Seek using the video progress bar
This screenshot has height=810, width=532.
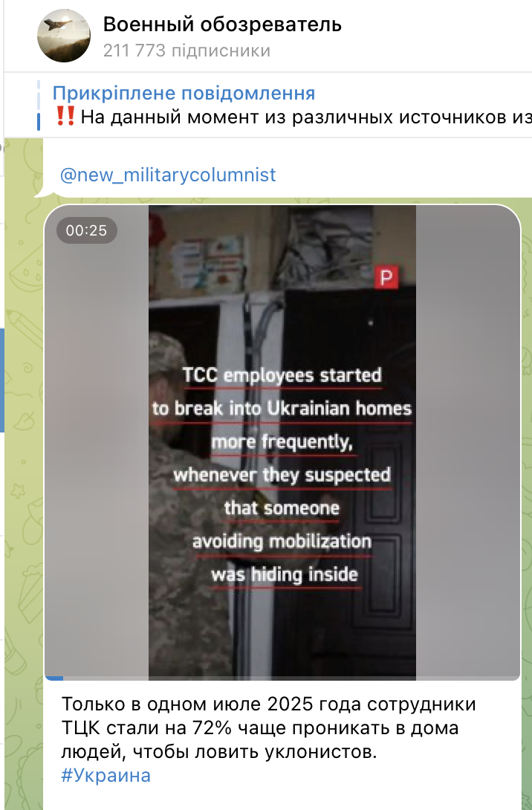click(x=282, y=678)
